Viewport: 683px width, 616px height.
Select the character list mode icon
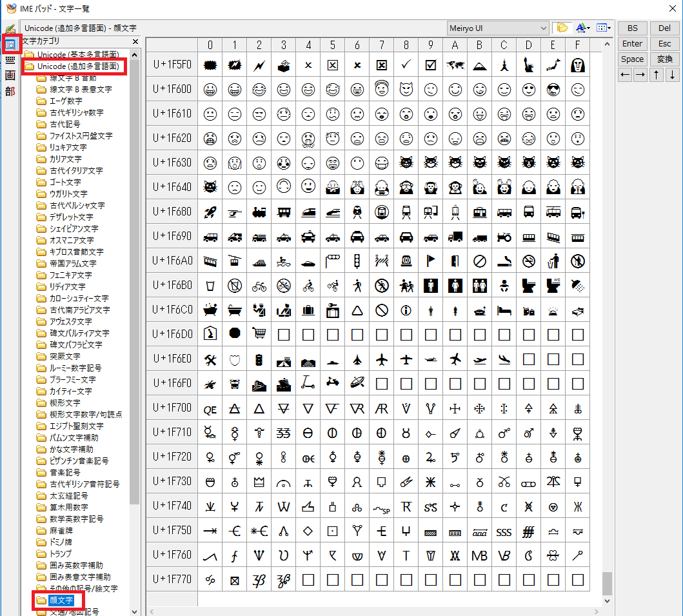click(x=10, y=44)
